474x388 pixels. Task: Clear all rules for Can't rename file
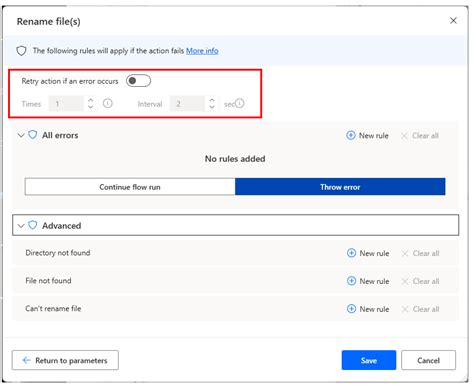420,309
